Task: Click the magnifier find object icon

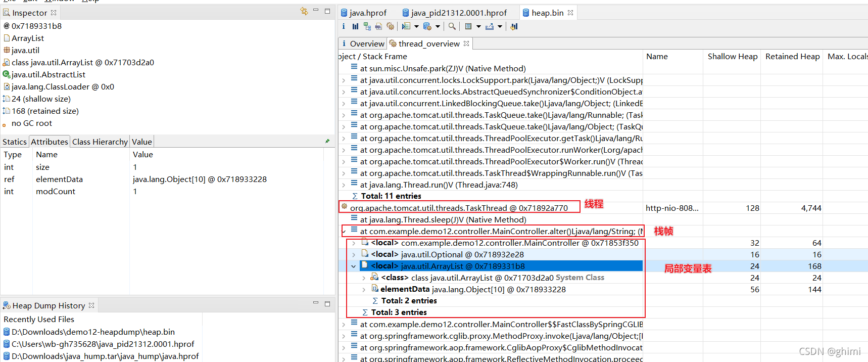Action: click(x=452, y=26)
